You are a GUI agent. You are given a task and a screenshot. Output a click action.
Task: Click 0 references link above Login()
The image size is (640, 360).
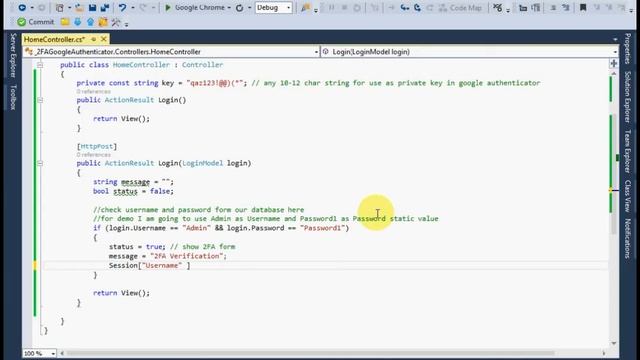93,91
